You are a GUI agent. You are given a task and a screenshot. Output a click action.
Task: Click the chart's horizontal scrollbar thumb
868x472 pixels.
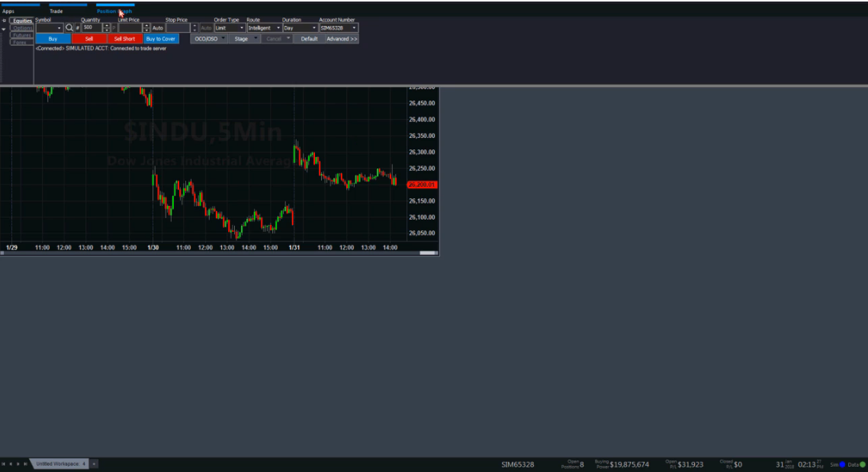click(x=428, y=253)
